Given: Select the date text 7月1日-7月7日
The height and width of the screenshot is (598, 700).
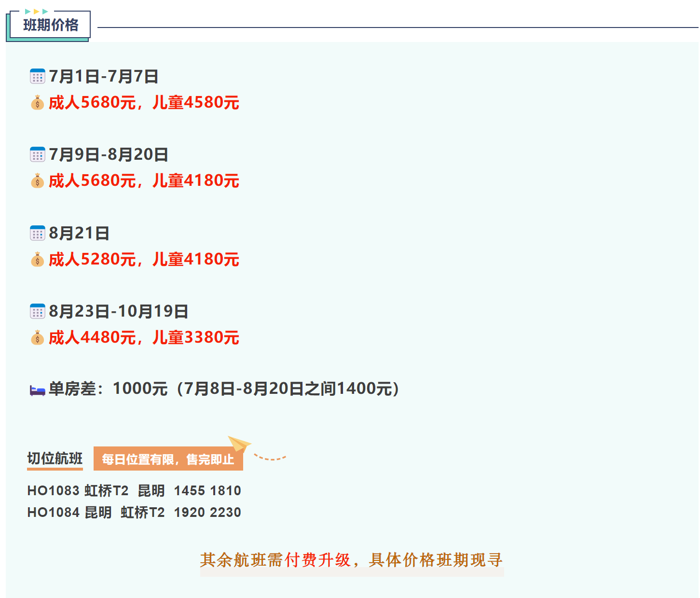Looking at the screenshot, I should point(104,76).
